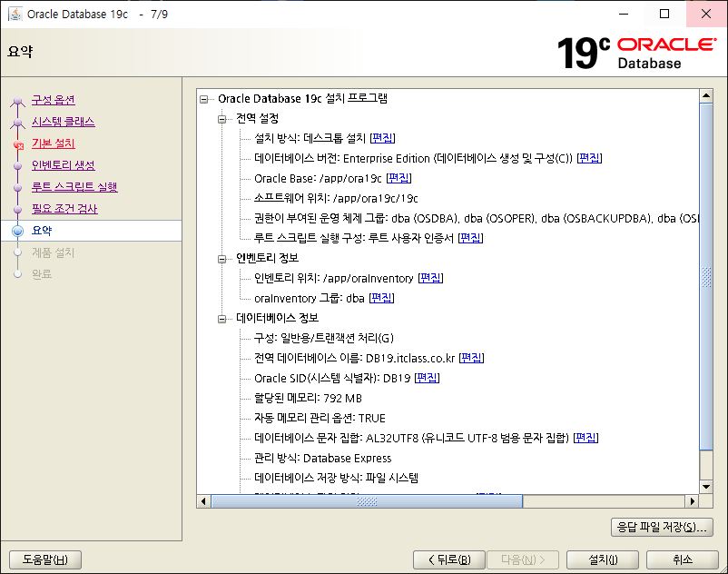Click the vertical scrollbar down arrow
Viewport: 728px width, 574px height.
pyautogui.click(x=706, y=487)
